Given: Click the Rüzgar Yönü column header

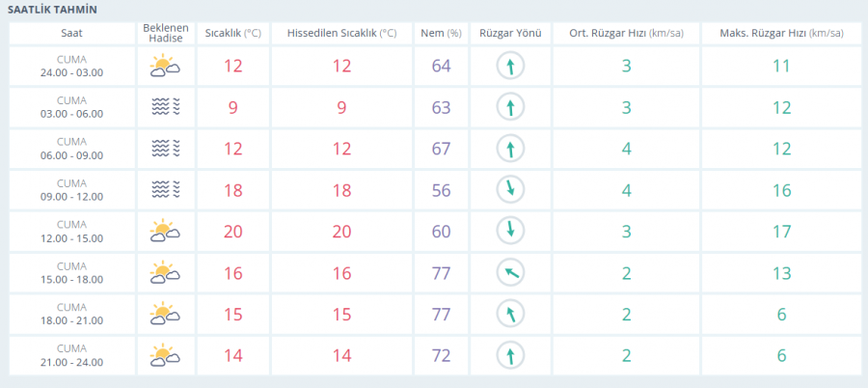Looking at the screenshot, I should pyautogui.click(x=510, y=33).
